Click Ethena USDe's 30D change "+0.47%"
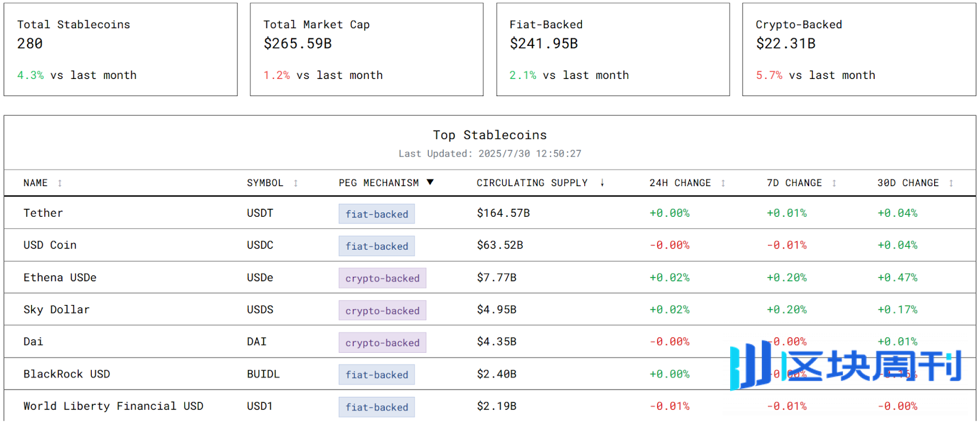 897,277
